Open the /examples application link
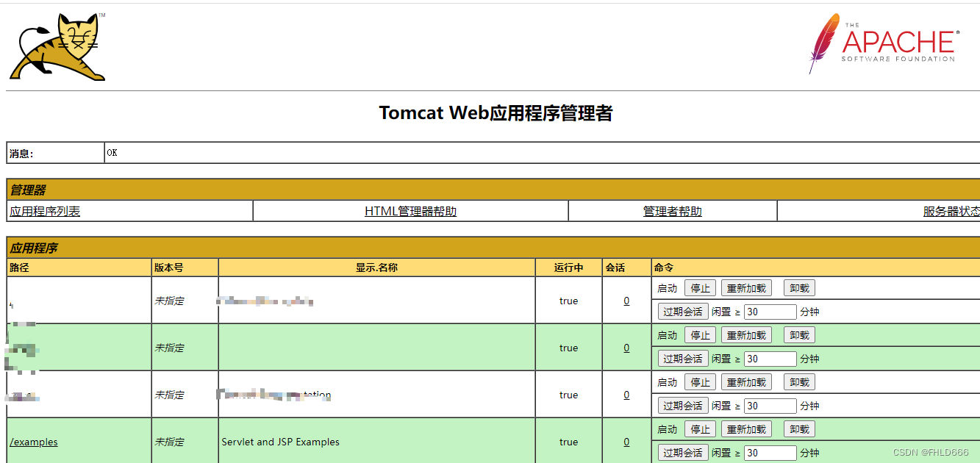Viewport: 980px width, 463px height. point(33,442)
